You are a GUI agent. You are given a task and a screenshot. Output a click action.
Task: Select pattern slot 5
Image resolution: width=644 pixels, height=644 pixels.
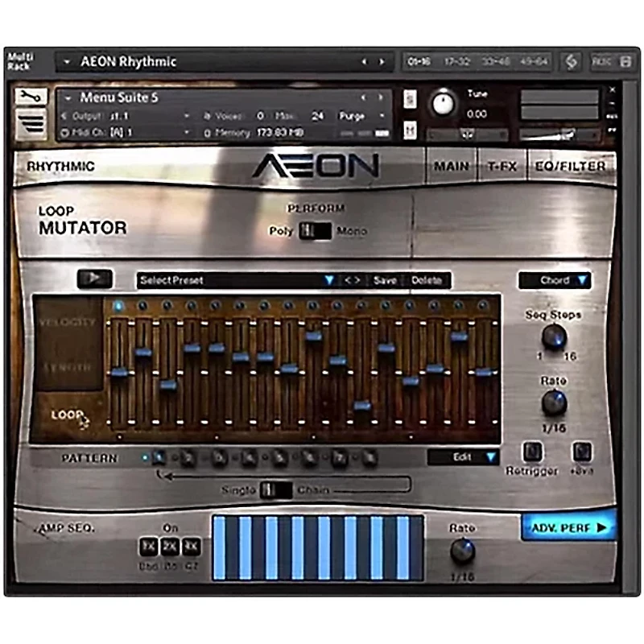click(x=279, y=457)
